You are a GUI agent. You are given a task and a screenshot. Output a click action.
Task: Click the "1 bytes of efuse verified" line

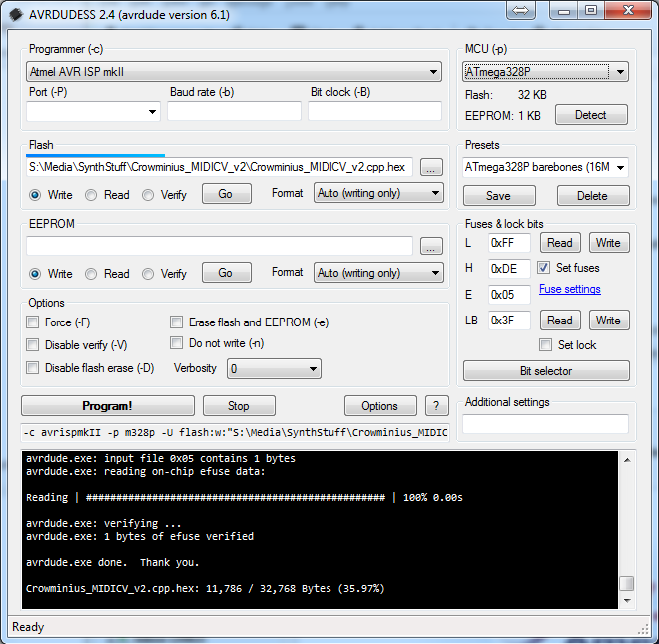pos(140,536)
